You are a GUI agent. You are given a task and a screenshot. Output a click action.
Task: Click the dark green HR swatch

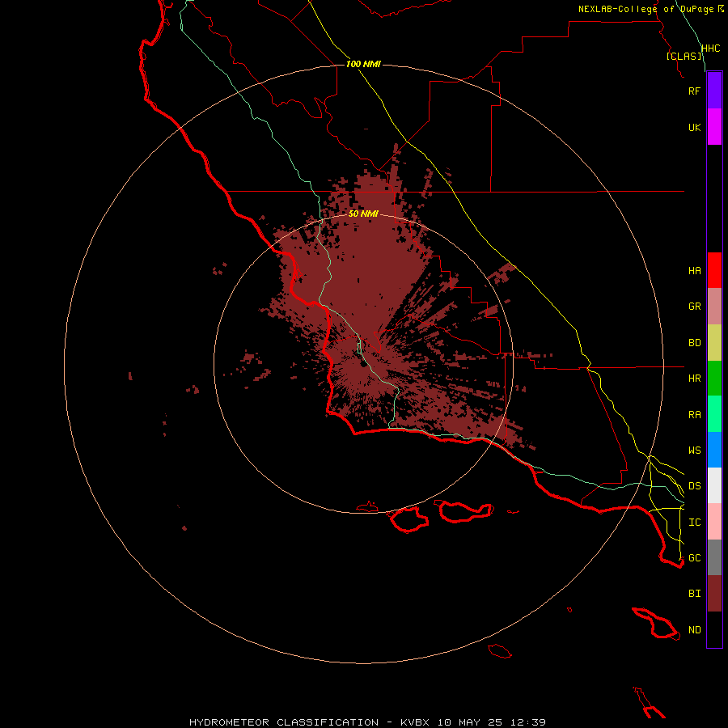pos(714,379)
